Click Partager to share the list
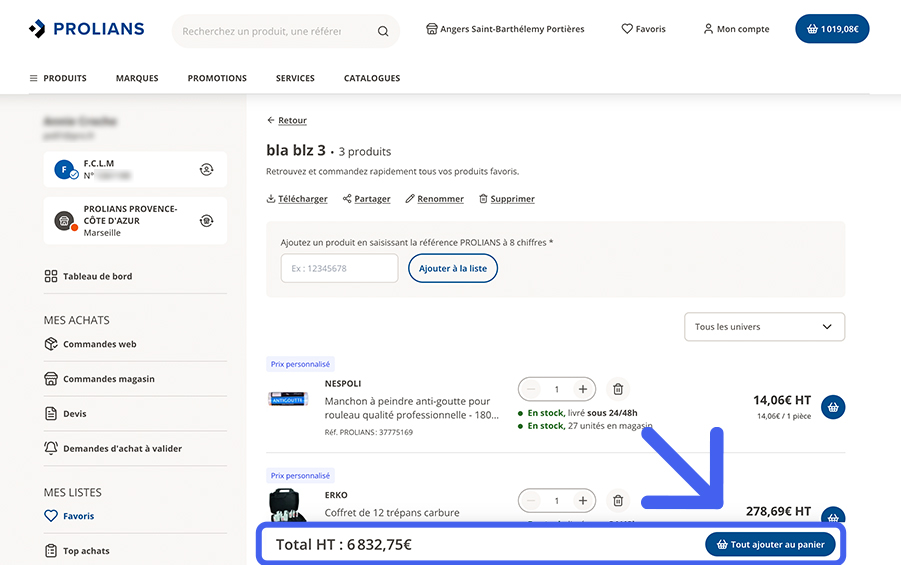Screen dimensions: 901x565 367,199
